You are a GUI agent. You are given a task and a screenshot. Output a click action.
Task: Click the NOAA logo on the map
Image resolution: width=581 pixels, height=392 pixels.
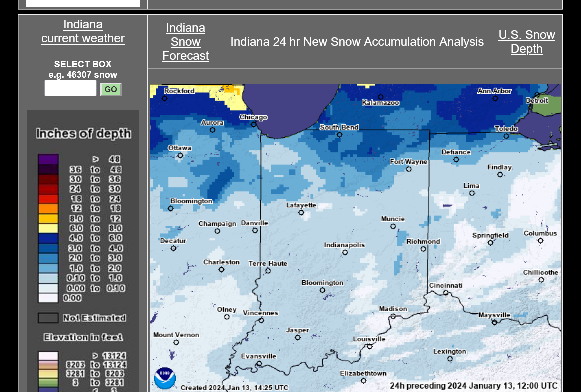(165, 378)
